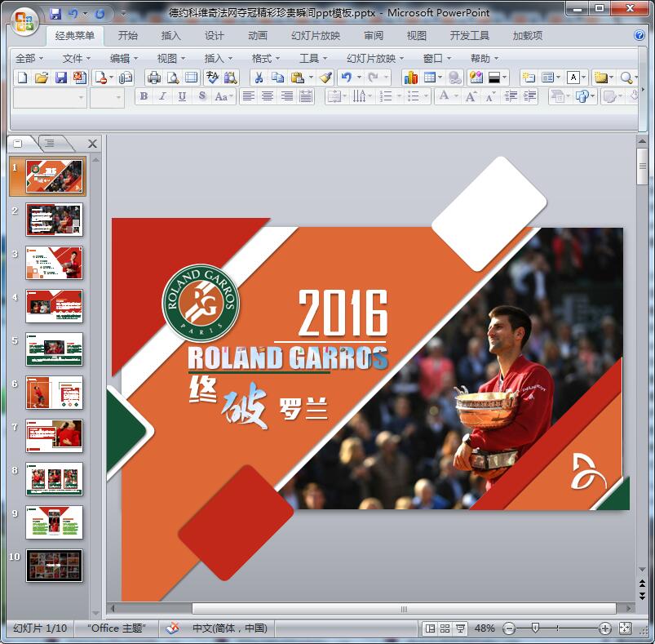This screenshot has width=655, height=644.
Task: Close the slide thumbnails pane
Action: (x=92, y=144)
